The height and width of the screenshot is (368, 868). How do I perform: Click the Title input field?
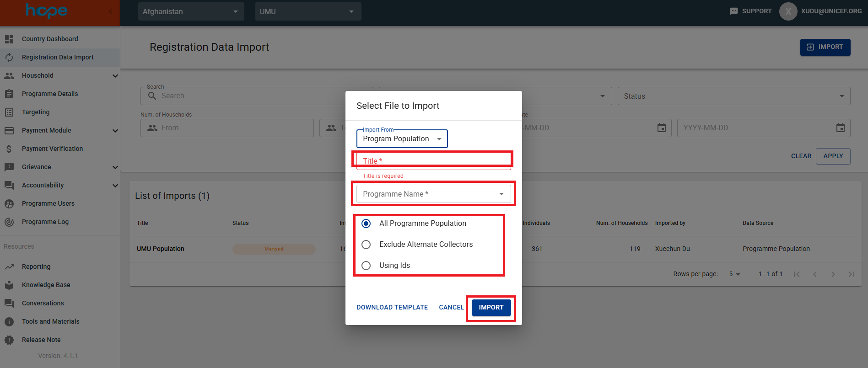[x=433, y=161]
